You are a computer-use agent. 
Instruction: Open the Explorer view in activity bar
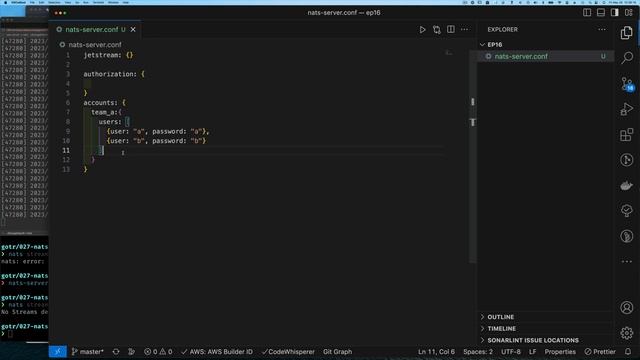[627, 33]
